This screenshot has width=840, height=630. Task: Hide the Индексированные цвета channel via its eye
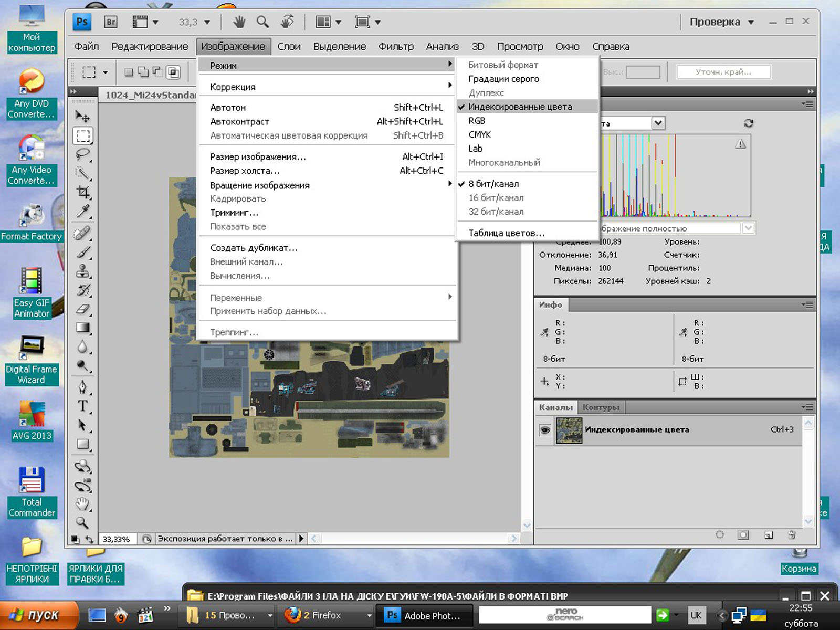point(545,430)
